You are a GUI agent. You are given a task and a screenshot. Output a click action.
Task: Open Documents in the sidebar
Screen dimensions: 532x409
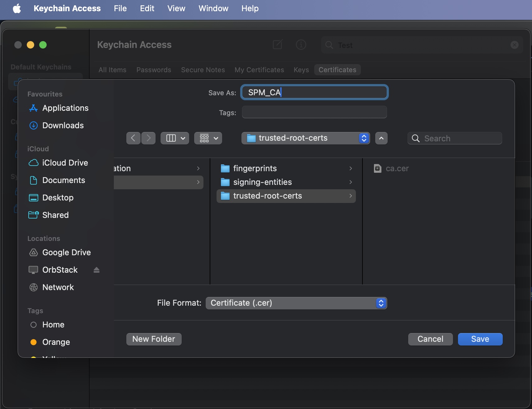coord(57,180)
